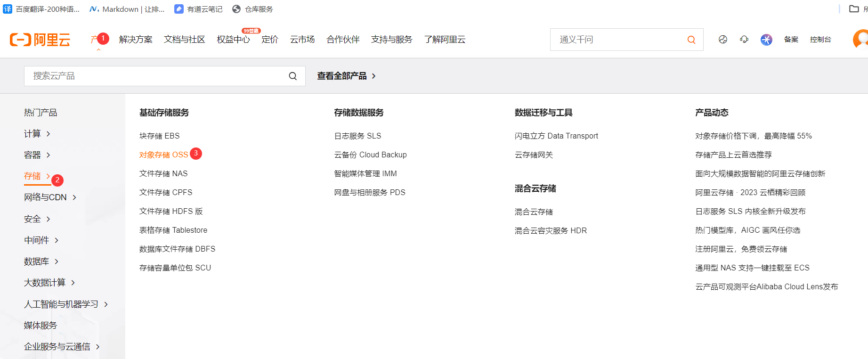868x359 pixels.
Task: Read 通用型 NAS 支持一键挂载至 ECS news
Action: (753, 268)
